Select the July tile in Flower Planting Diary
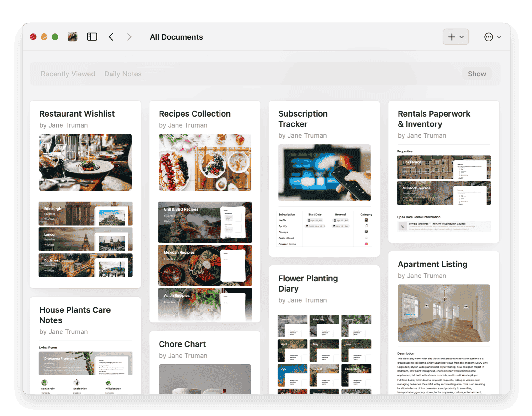The image size is (532, 416). [x=292, y=375]
